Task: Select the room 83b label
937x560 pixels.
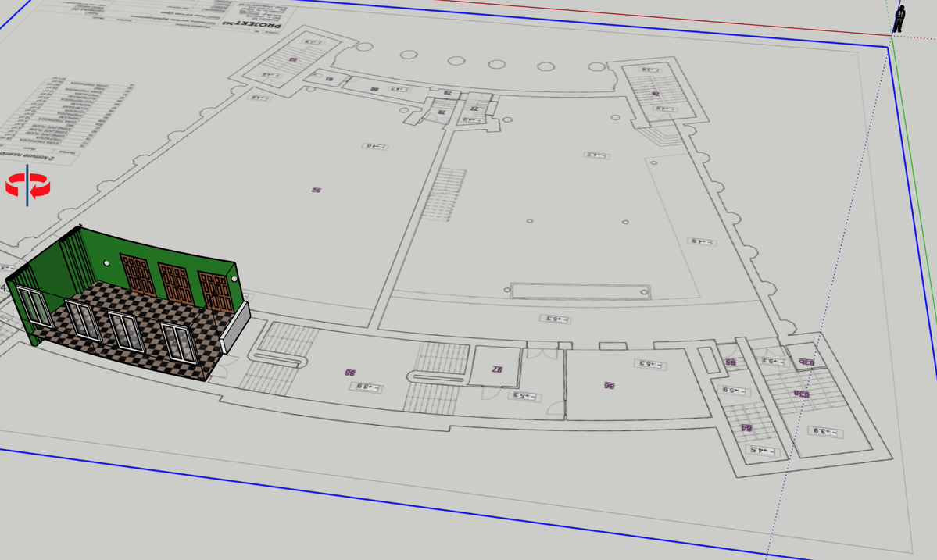Action: pos(806,362)
